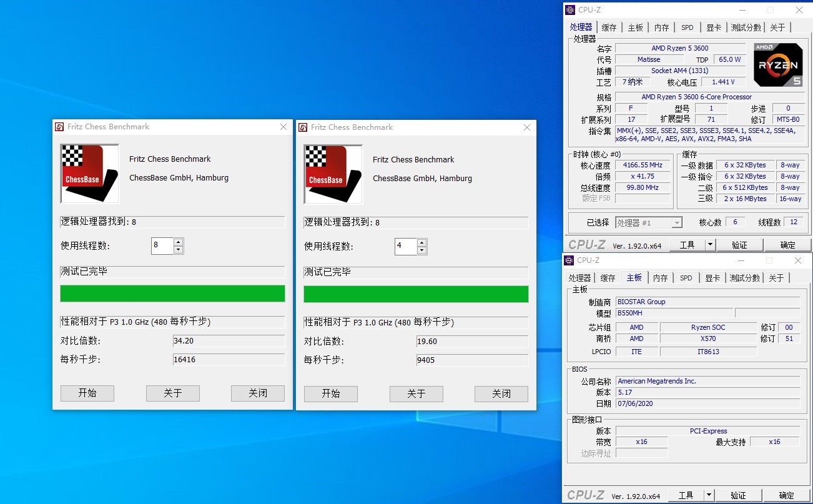The width and height of the screenshot is (813, 504).
Task: Switch to 缓存 tab in lower CPU-Z
Action: click(x=608, y=278)
